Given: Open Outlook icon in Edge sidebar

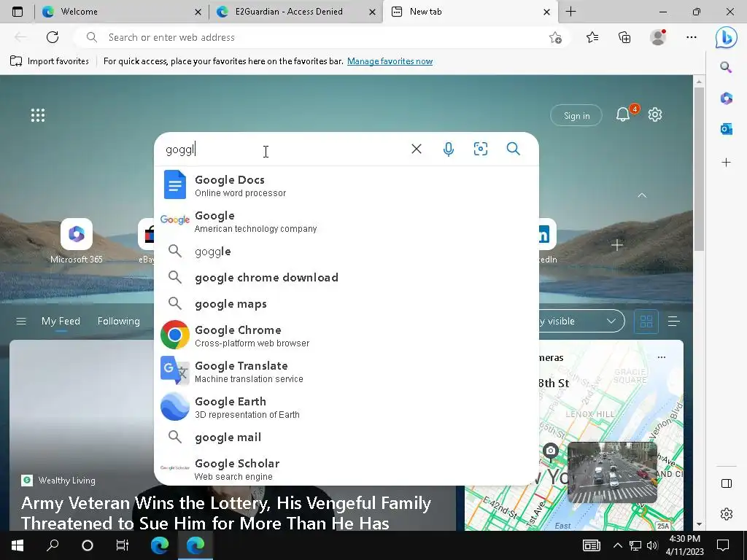Looking at the screenshot, I should tap(726, 129).
